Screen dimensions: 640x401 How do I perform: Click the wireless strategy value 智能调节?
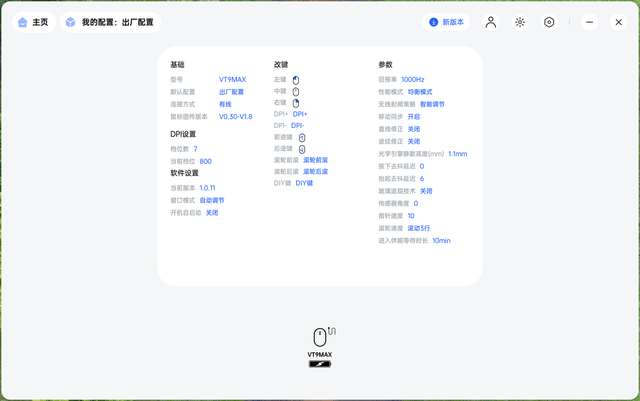[432, 104]
